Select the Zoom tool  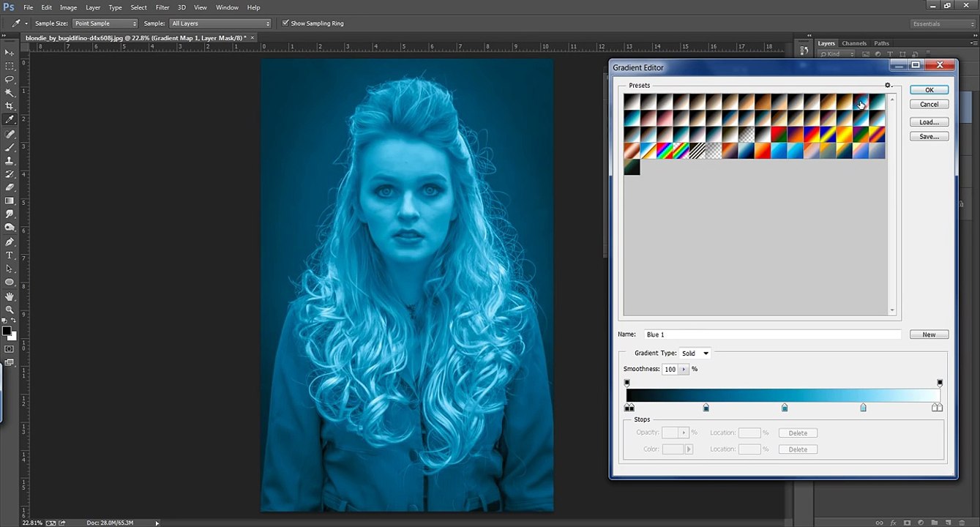click(10, 310)
